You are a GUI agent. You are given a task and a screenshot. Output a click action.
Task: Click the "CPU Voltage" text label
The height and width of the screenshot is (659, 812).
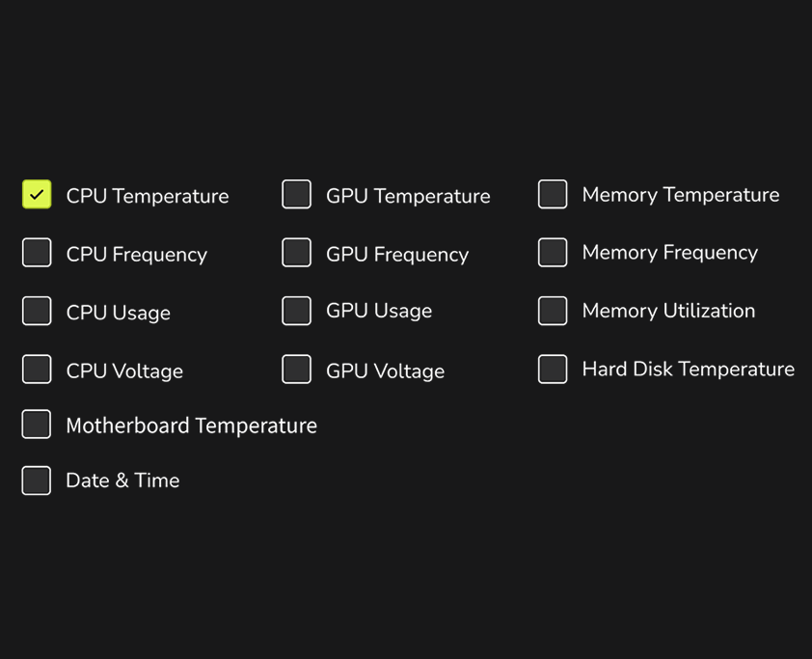point(124,371)
